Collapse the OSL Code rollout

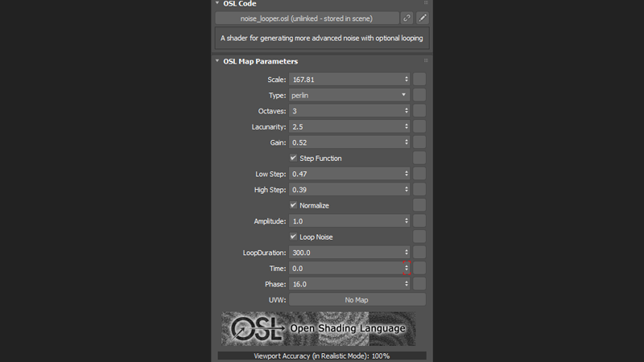pos(217,3)
